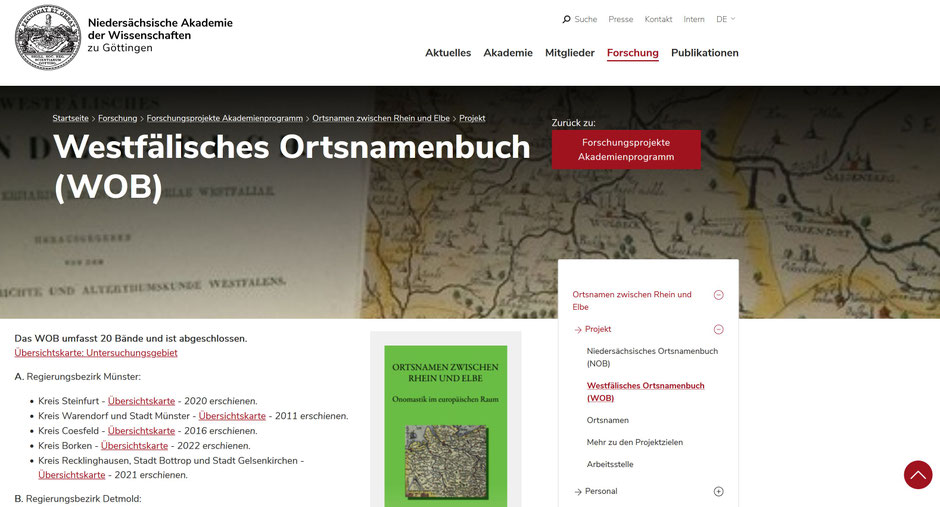Open the Kontakt link
Image resolution: width=940 pixels, height=507 pixels.
coord(658,19)
